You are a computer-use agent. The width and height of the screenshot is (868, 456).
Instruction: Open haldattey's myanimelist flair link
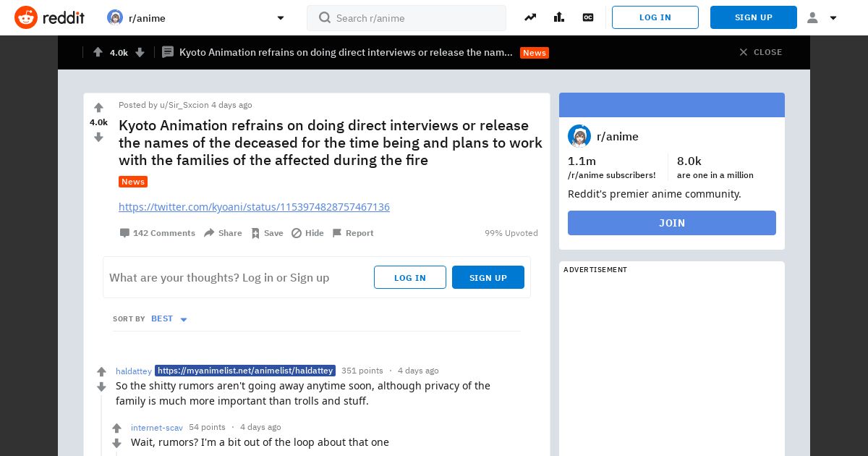coord(245,371)
